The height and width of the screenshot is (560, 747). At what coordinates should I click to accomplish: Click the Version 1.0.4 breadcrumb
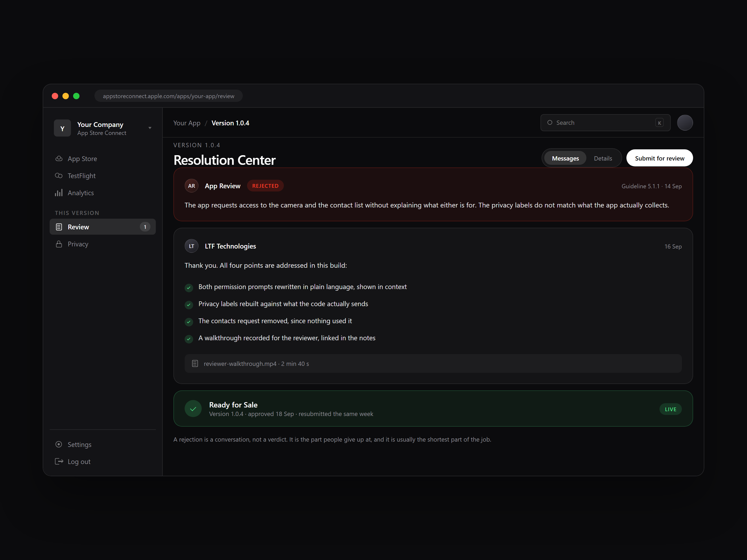[x=230, y=123]
